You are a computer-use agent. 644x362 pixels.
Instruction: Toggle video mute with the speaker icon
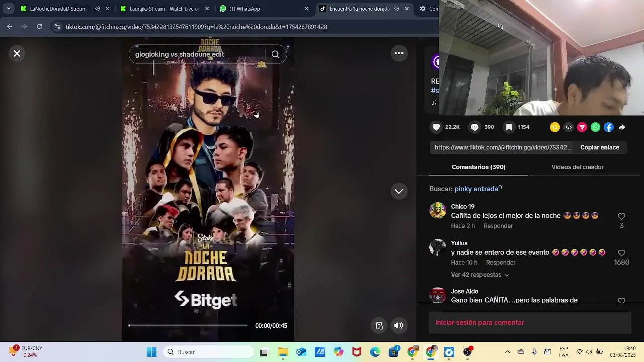tap(398, 325)
